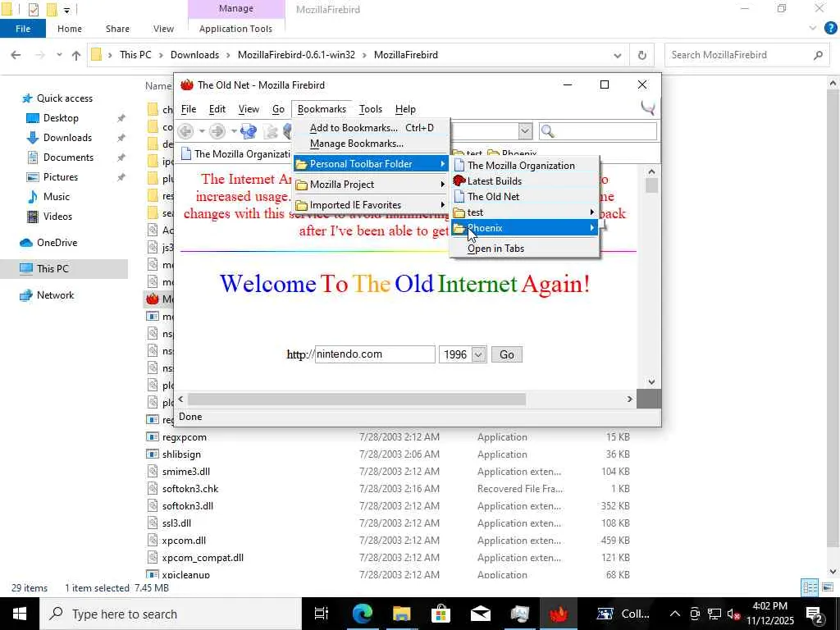The image size is (840, 630).
Task: Expand the Mozilla Project submenu
Action: point(442,185)
